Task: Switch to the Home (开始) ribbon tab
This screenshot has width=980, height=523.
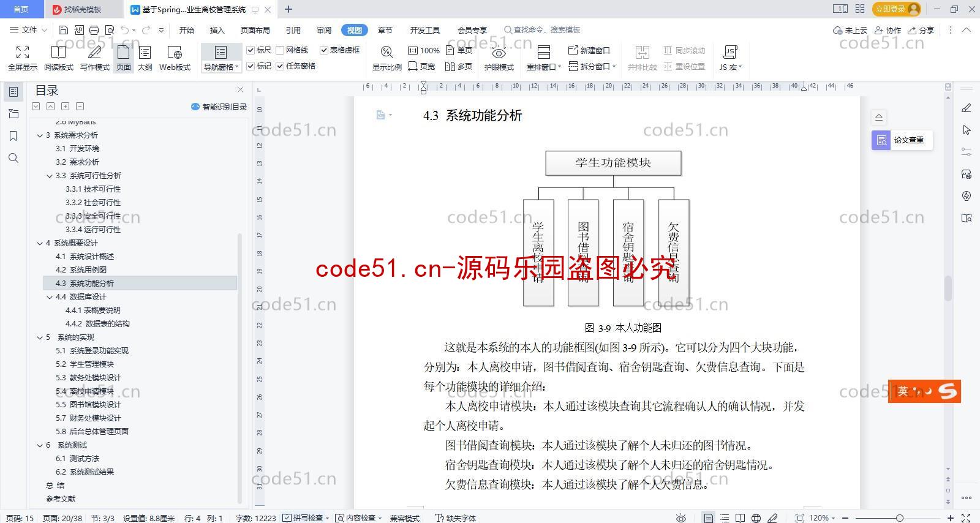Action: 186,30
